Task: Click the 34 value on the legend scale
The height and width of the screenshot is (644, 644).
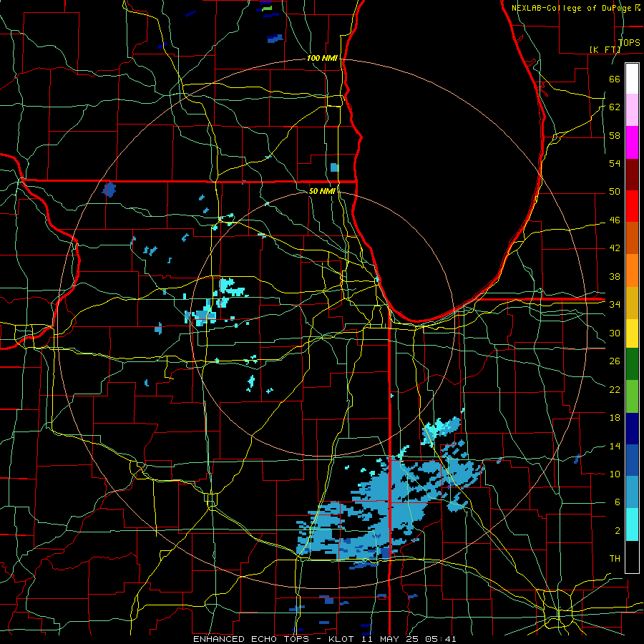Action: point(615,304)
